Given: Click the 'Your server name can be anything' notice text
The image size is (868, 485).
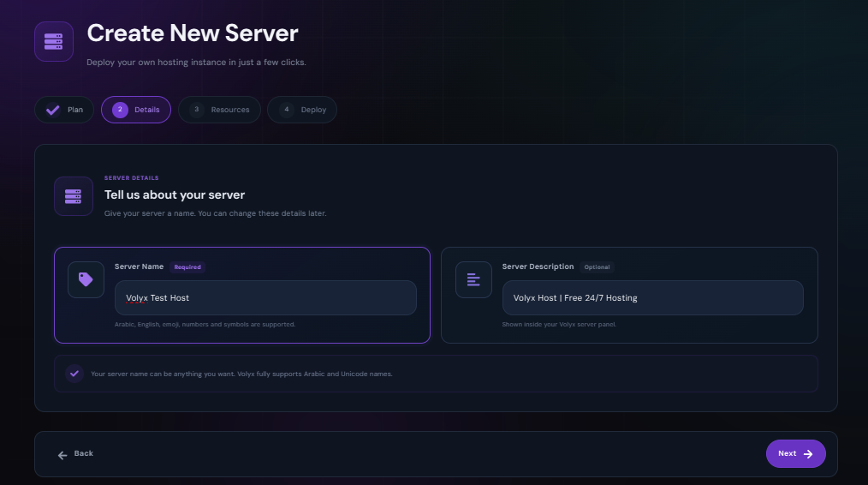Looking at the screenshot, I should (241, 374).
